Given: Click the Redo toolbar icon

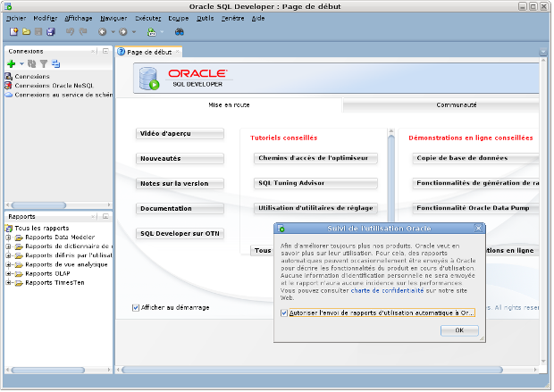Looking at the screenshot, I should point(83,32).
